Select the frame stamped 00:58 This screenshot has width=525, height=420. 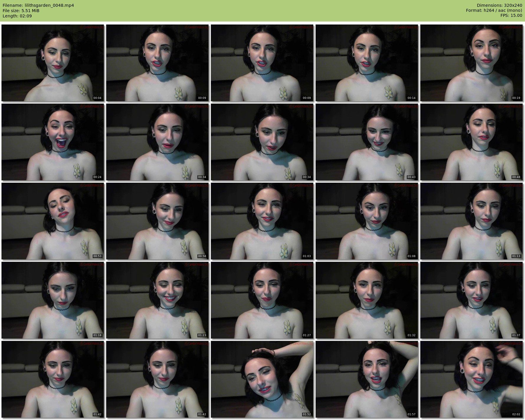(157, 221)
